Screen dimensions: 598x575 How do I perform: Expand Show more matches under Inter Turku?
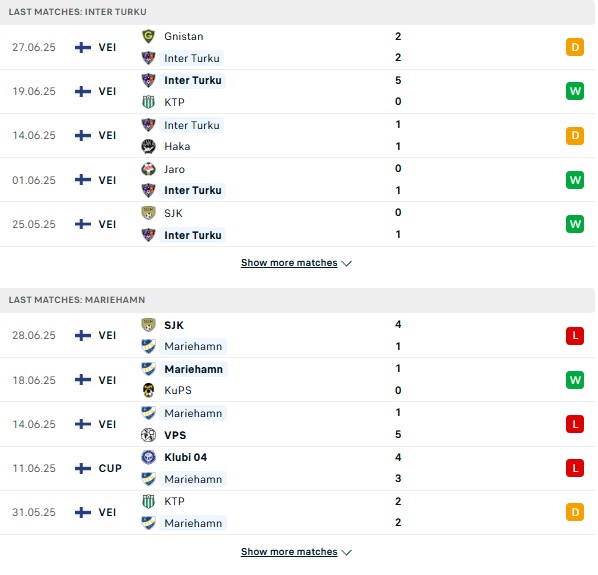tap(289, 263)
